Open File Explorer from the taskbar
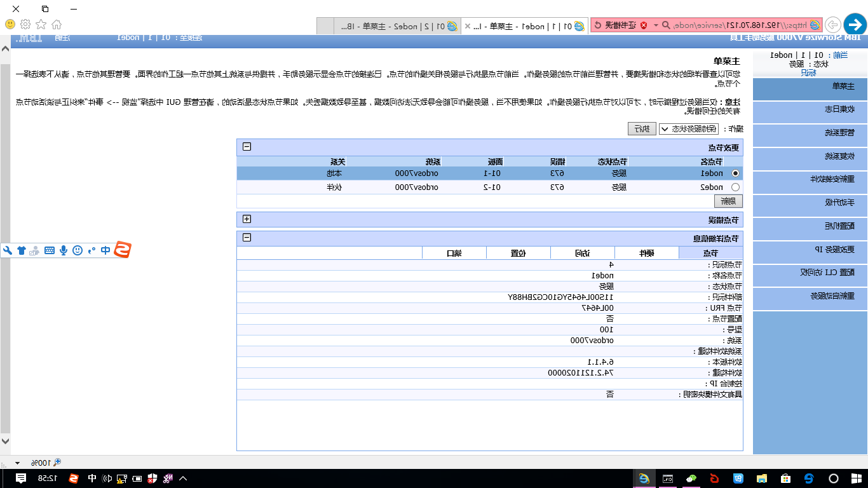Viewport: 868px width, 488px height. 761,478
